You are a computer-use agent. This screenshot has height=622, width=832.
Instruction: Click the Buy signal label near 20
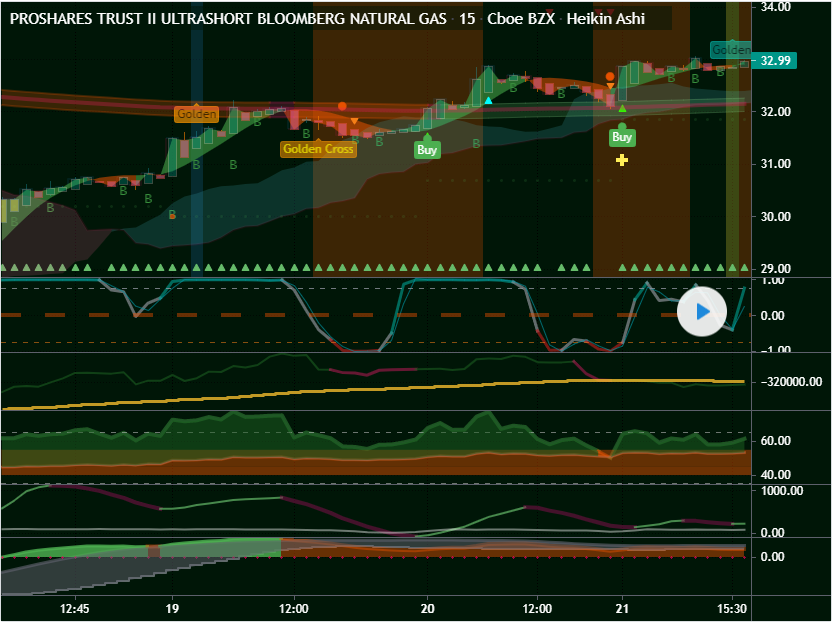[x=427, y=150]
